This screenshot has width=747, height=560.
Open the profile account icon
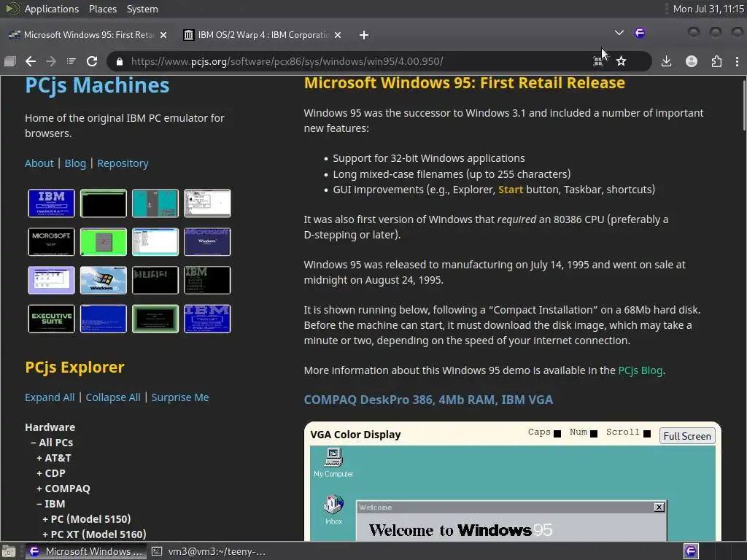click(692, 61)
